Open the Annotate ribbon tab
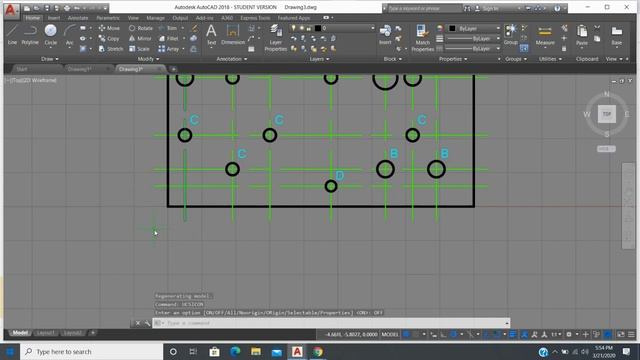The image size is (640, 360). [78, 18]
